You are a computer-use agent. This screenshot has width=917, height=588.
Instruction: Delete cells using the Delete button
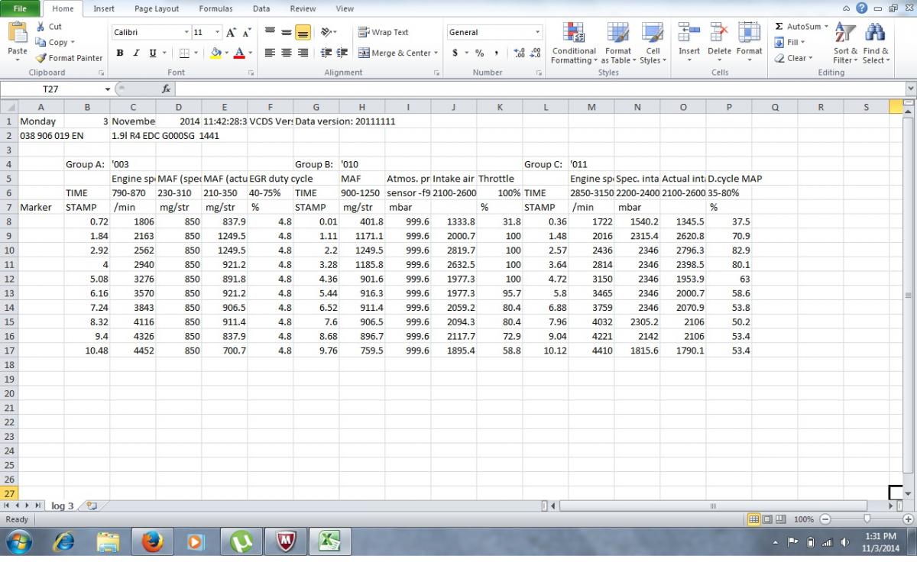tap(719, 42)
